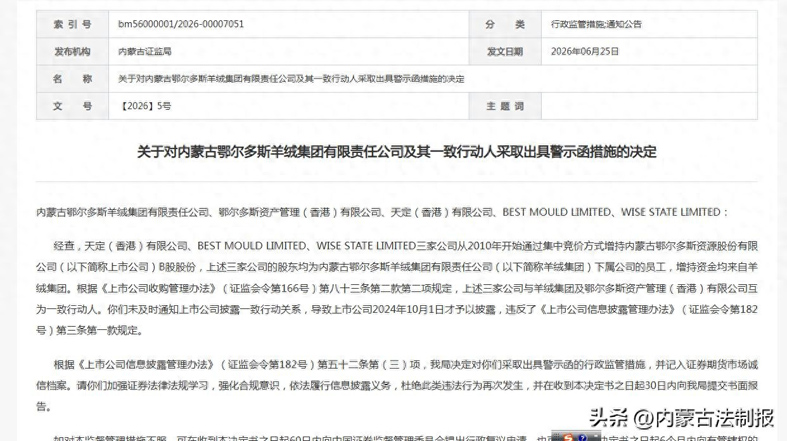Click the line starting 信档案。请你们加强证券法律法规学习

[397, 386]
